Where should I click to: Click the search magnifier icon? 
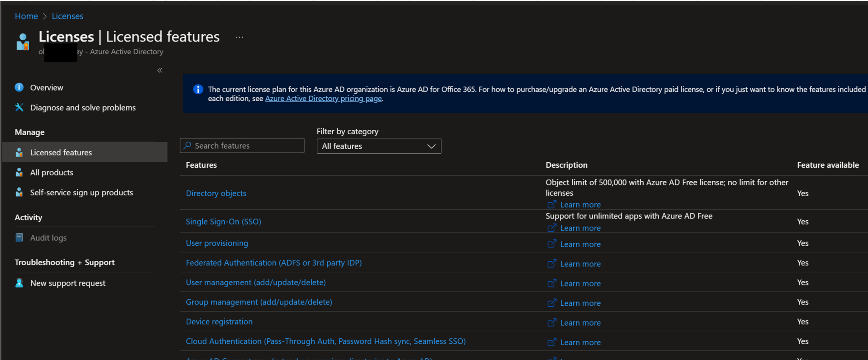click(x=188, y=145)
